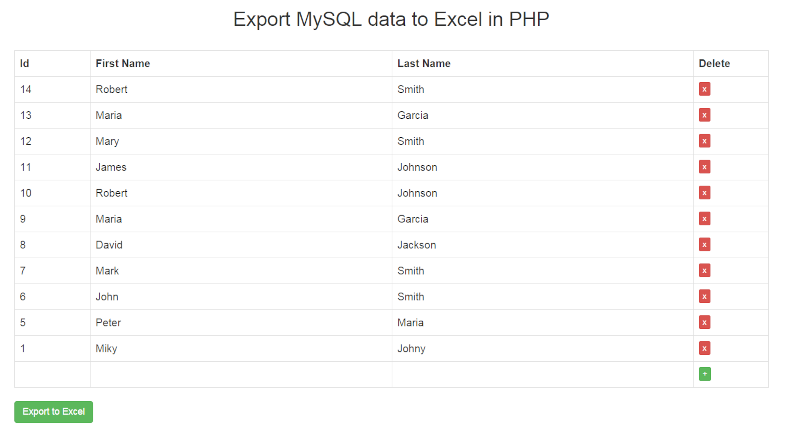Viewport: 800px width, 448px height.
Task: Select last name Smith in row 14
Action: click(x=411, y=89)
